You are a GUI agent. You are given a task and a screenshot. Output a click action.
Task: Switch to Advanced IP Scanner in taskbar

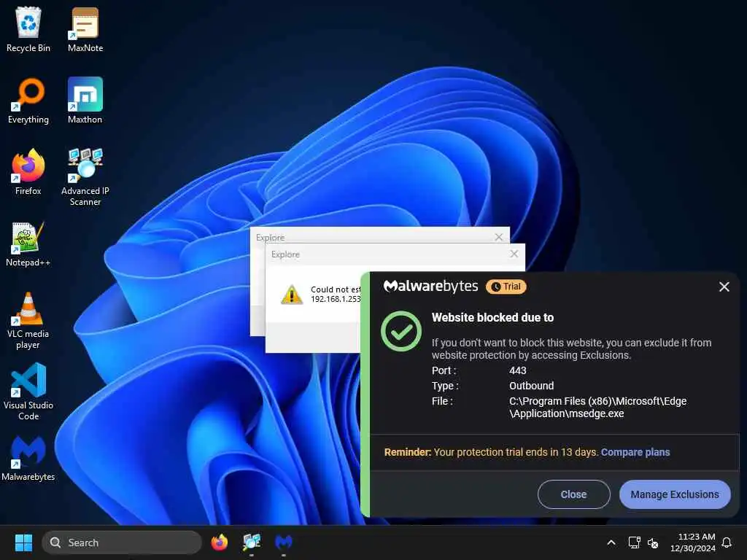click(x=252, y=542)
